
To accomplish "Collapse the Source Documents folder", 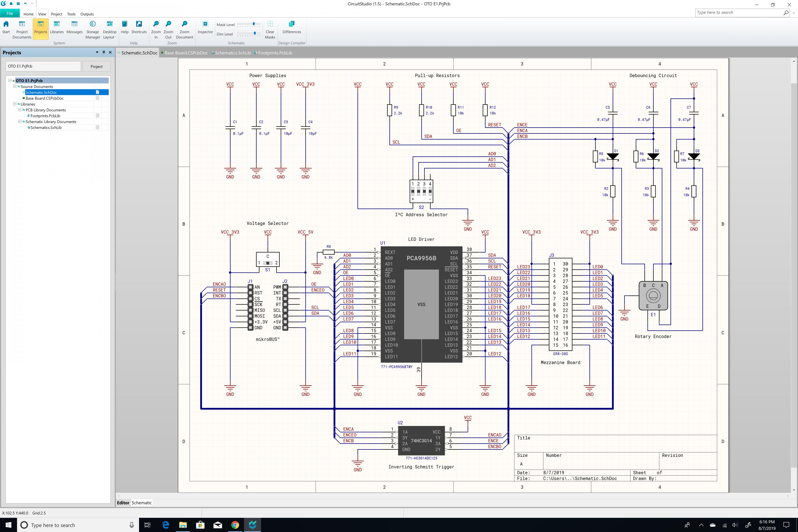I will [x=15, y=86].
